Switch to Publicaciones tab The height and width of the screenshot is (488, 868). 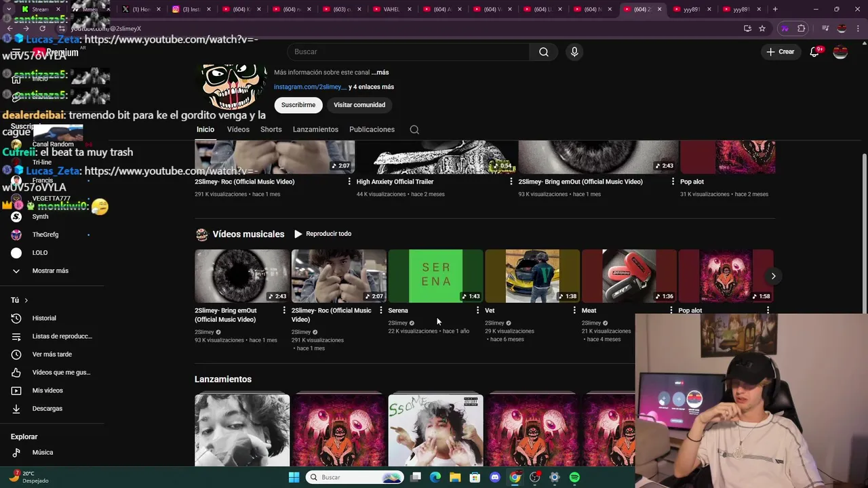tap(372, 129)
